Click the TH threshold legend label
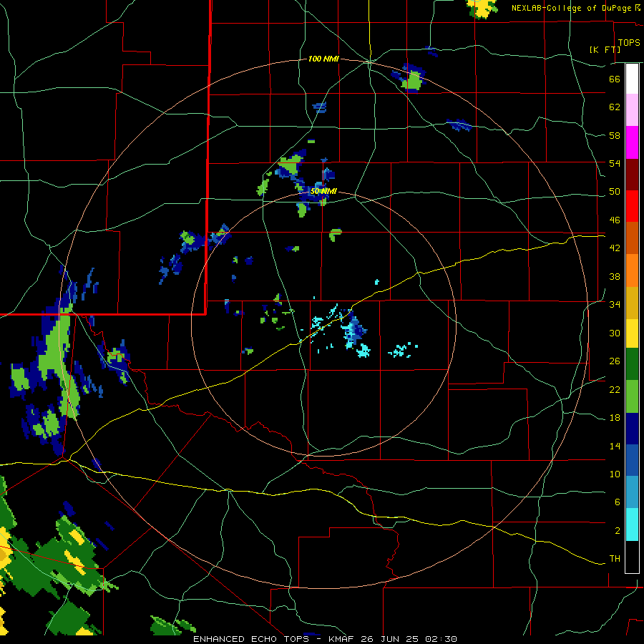The image size is (644, 644). coord(615,559)
